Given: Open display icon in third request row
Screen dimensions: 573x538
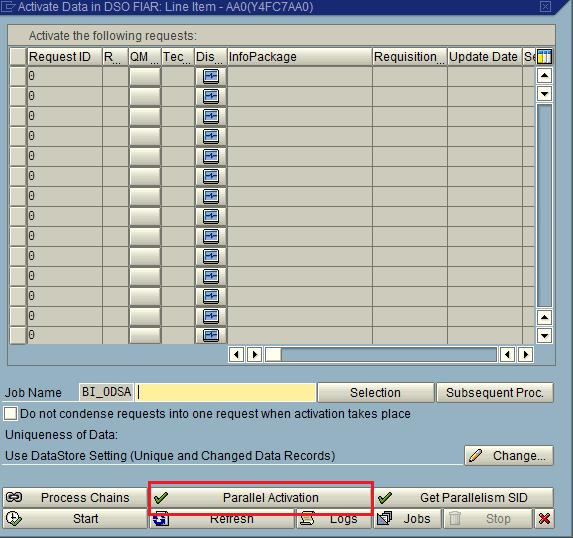Looking at the screenshot, I should point(211,116).
